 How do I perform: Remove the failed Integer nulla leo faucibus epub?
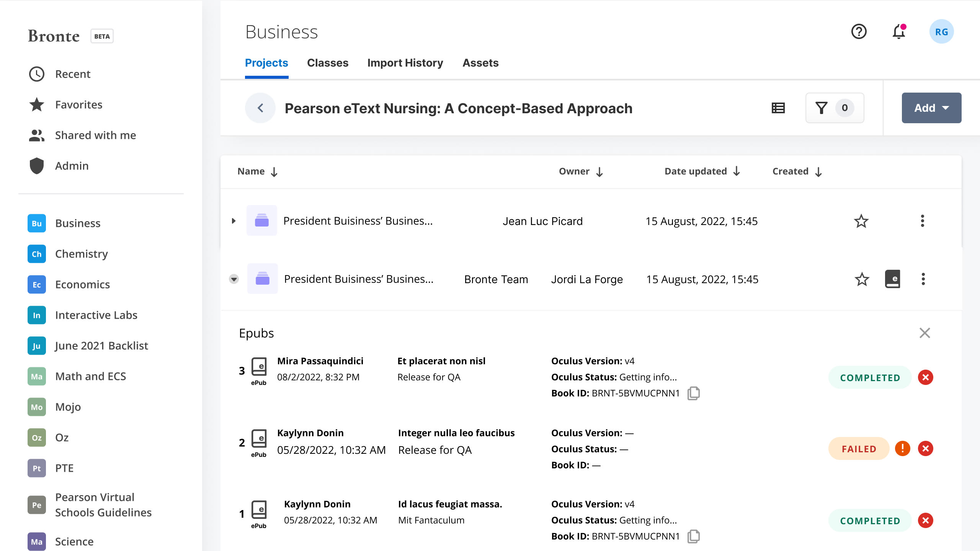[925, 448]
